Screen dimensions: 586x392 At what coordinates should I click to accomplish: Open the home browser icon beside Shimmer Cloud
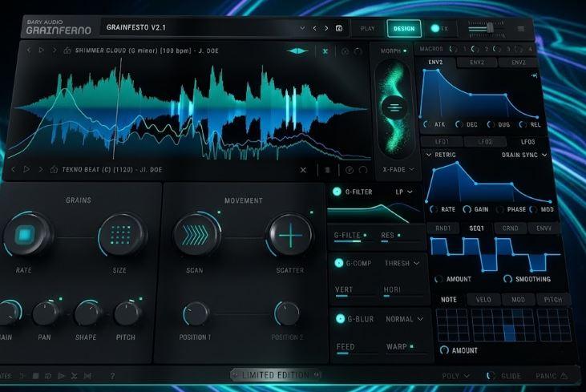click(x=67, y=51)
